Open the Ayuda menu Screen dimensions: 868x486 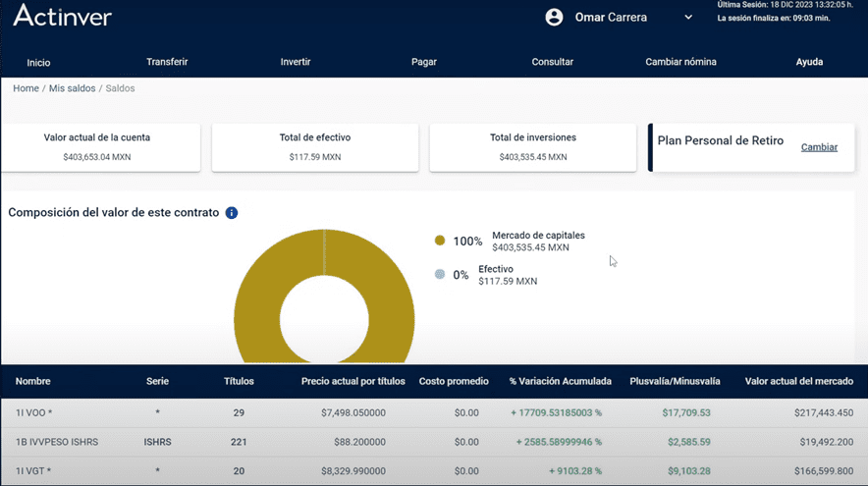pyautogui.click(x=809, y=62)
